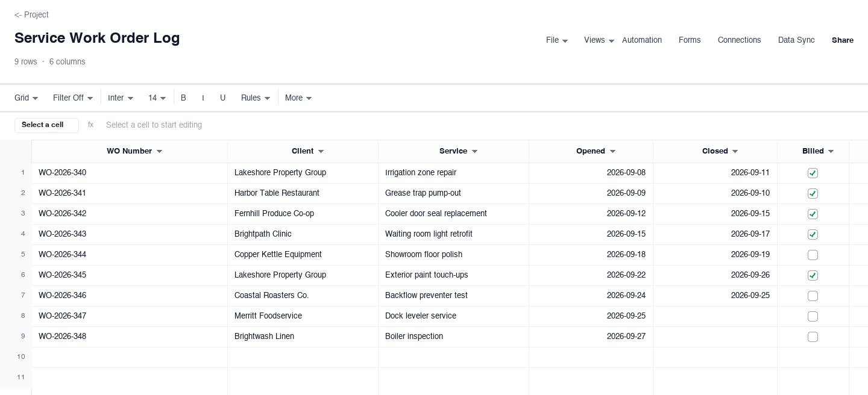
Task: Open Billed column header menu
Action: (x=831, y=151)
